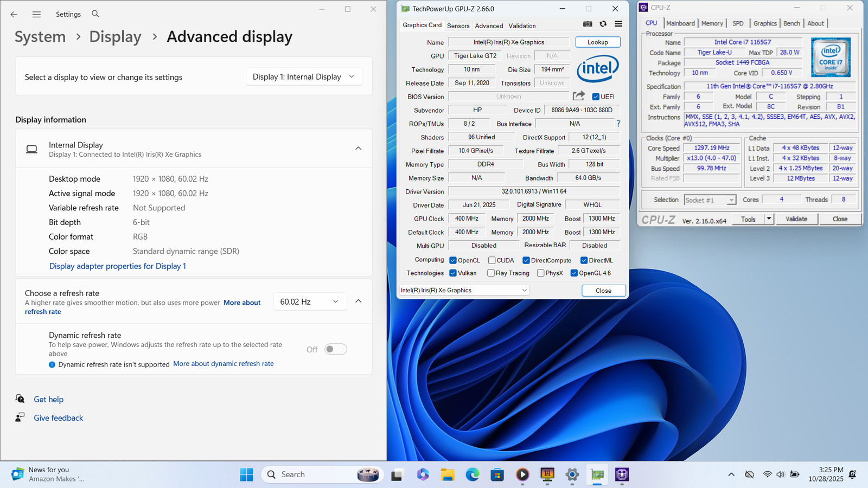This screenshot has height=488, width=868.
Task: Click the Validate button in CPU-Z
Action: click(x=796, y=219)
